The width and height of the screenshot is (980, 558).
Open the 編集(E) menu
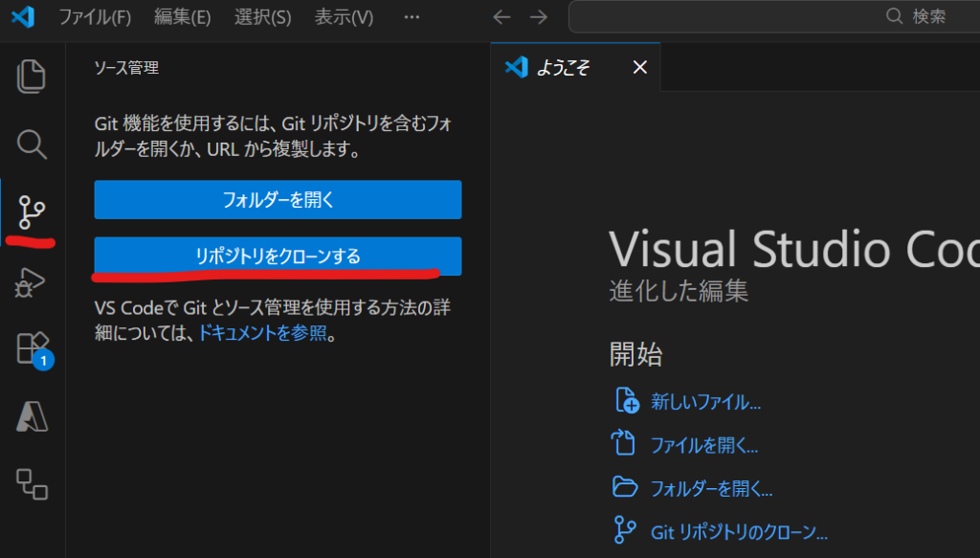183,17
